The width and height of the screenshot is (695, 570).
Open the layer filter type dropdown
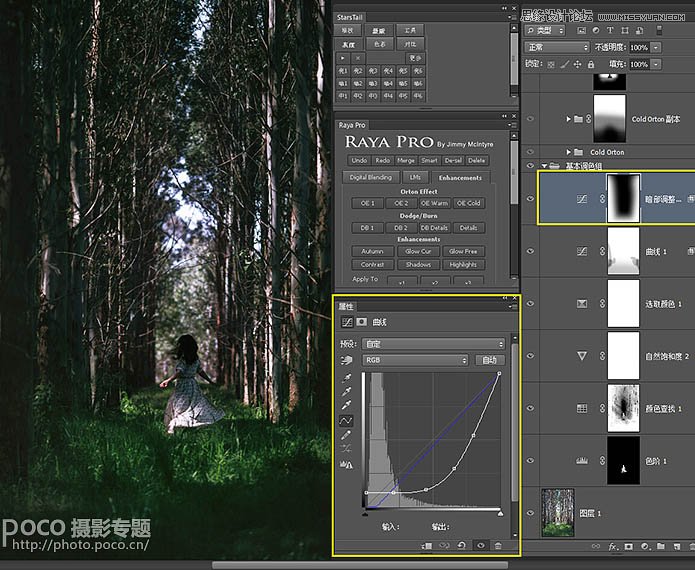click(x=545, y=30)
